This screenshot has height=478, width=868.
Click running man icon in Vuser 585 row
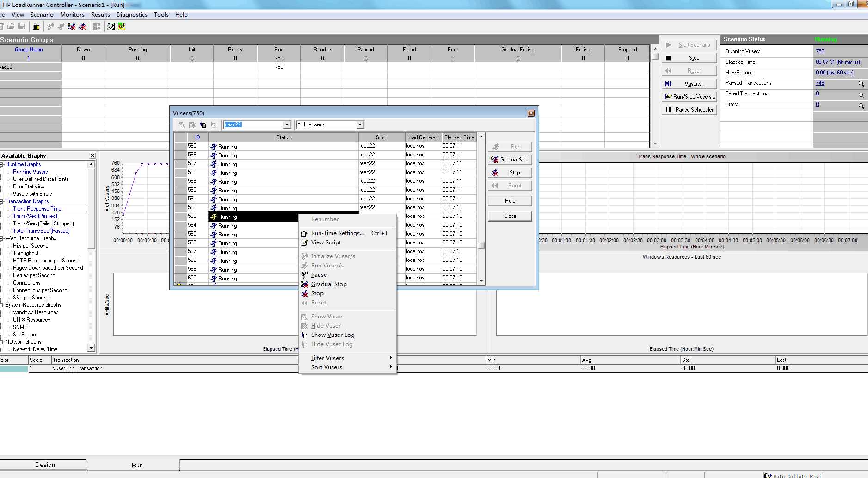[x=213, y=146]
